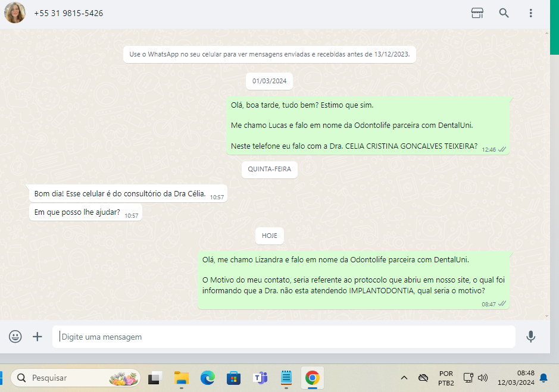The height and width of the screenshot is (392, 559).
Task: Record a voice message with the microphone
Action: tap(530, 337)
